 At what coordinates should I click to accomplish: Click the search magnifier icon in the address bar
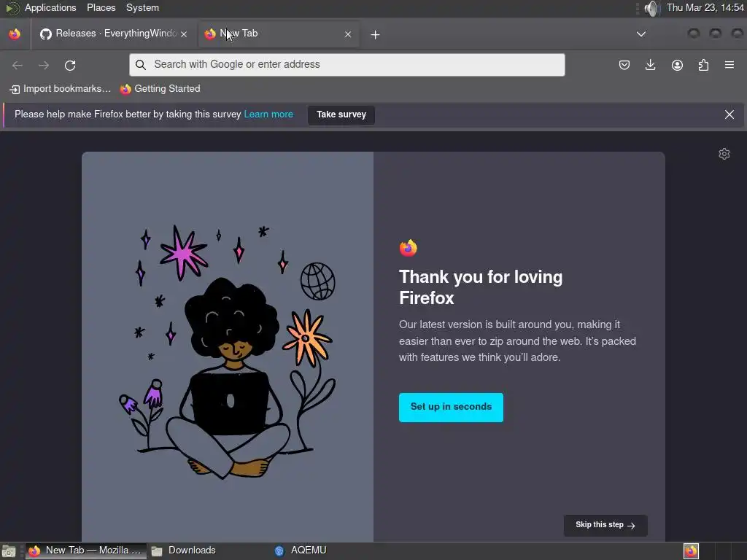click(x=141, y=65)
